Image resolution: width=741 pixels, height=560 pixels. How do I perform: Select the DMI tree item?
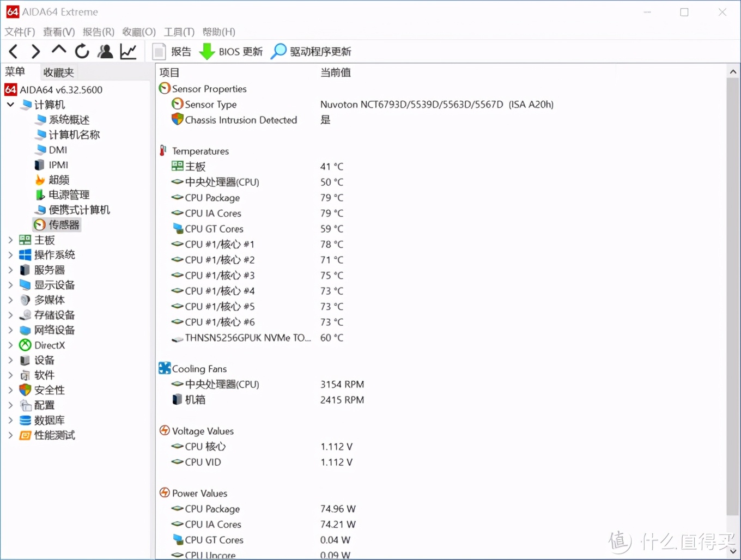(x=51, y=150)
